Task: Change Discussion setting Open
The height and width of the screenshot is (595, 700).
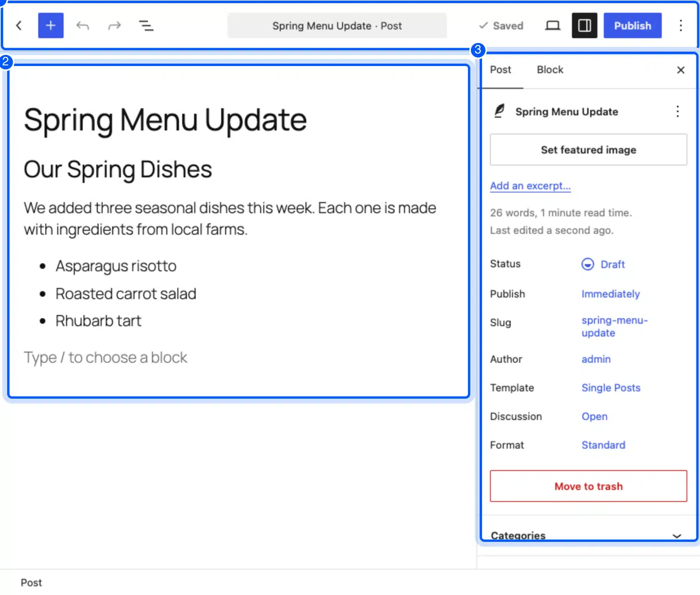Action: point(595,416)
